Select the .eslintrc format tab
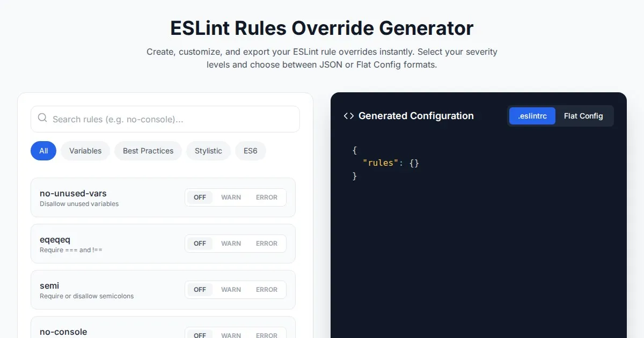Screen dimensions: 644x338 tap(532, 116)
